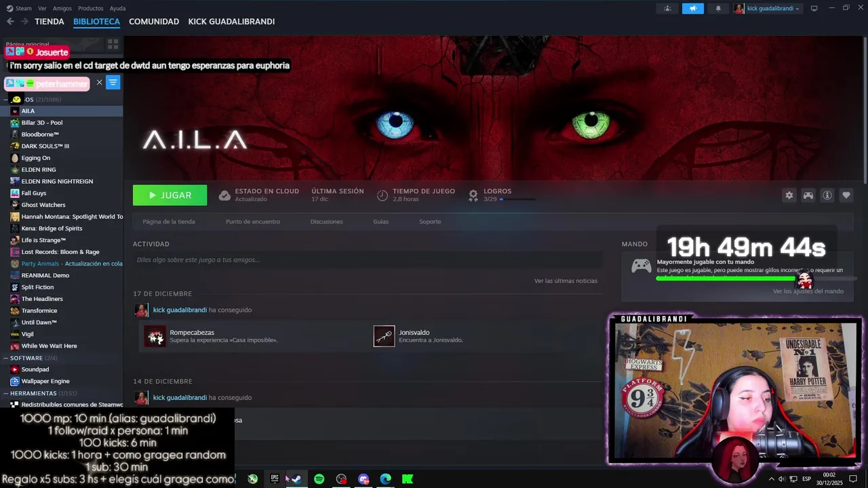Click the activity message input field
868x488 pixels.
[368, 260]
